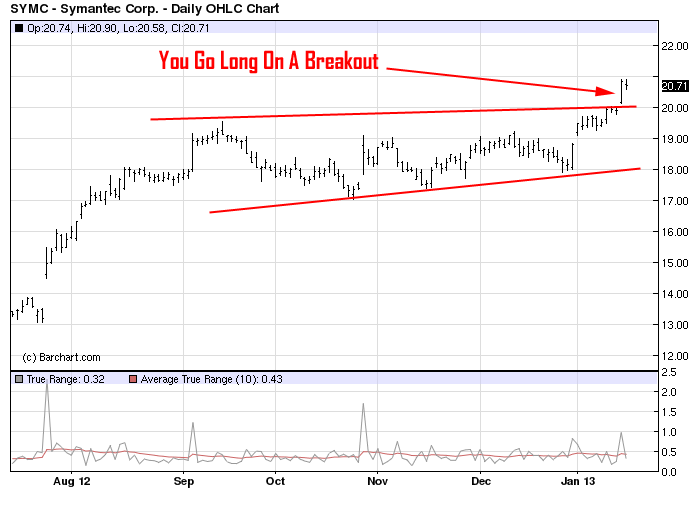This screenshot has height=512, width=700.
Task: Click the 1.0 value on ATR axis
Action: 669,432
